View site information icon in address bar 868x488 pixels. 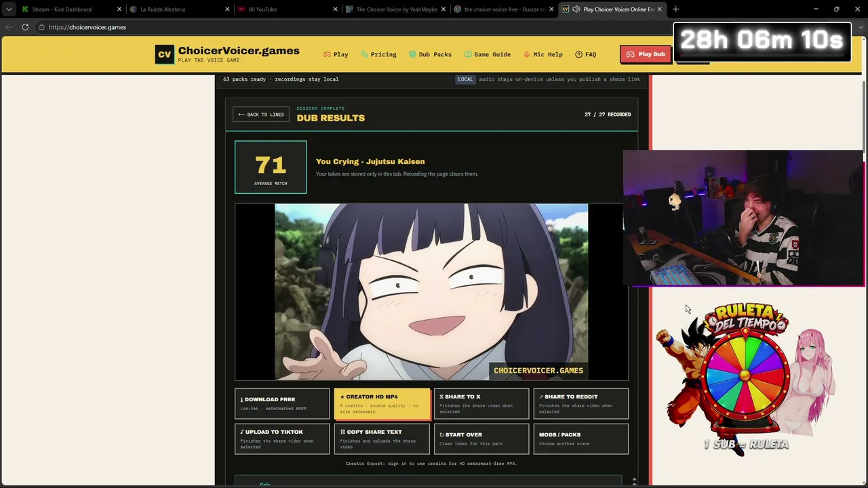(x=41, y=27)
